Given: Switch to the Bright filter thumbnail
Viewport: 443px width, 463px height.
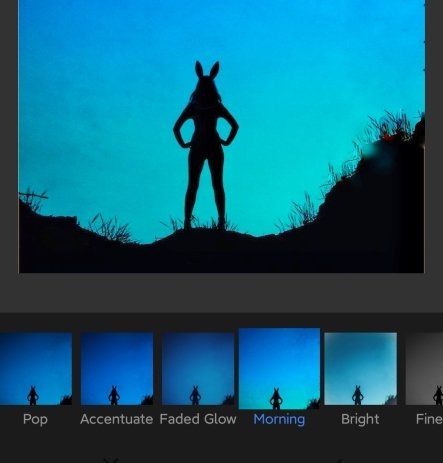Looking at the screenshot, I should pos(361,369).
